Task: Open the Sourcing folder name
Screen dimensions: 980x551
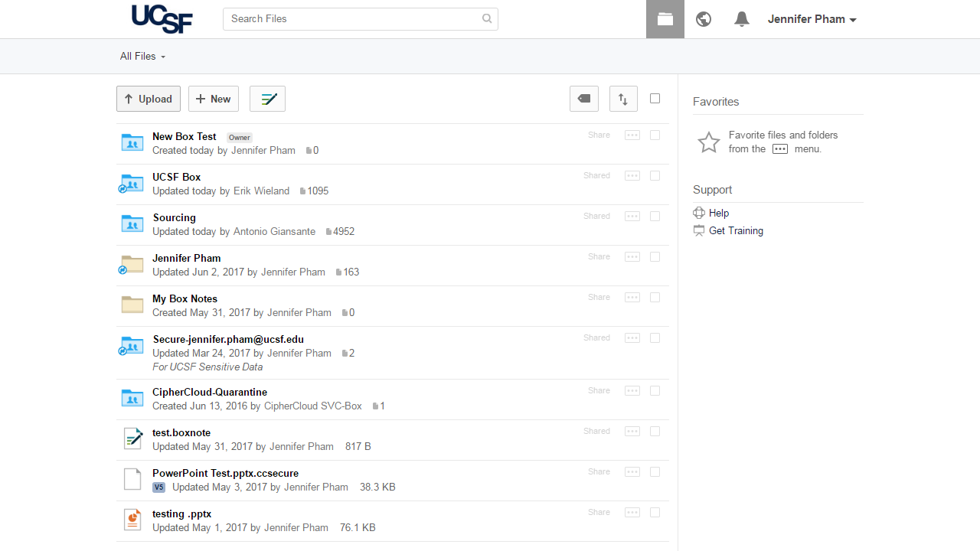Action: [175, 218]
